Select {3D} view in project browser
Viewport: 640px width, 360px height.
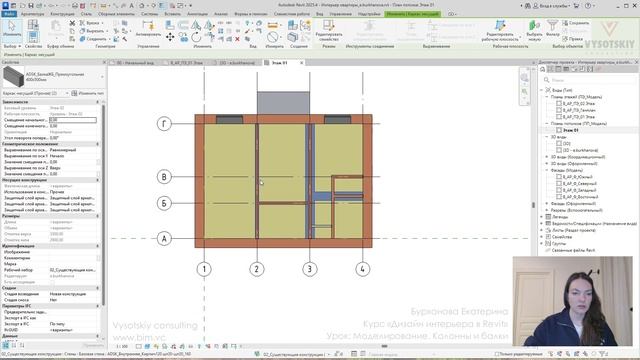[567, 144]
